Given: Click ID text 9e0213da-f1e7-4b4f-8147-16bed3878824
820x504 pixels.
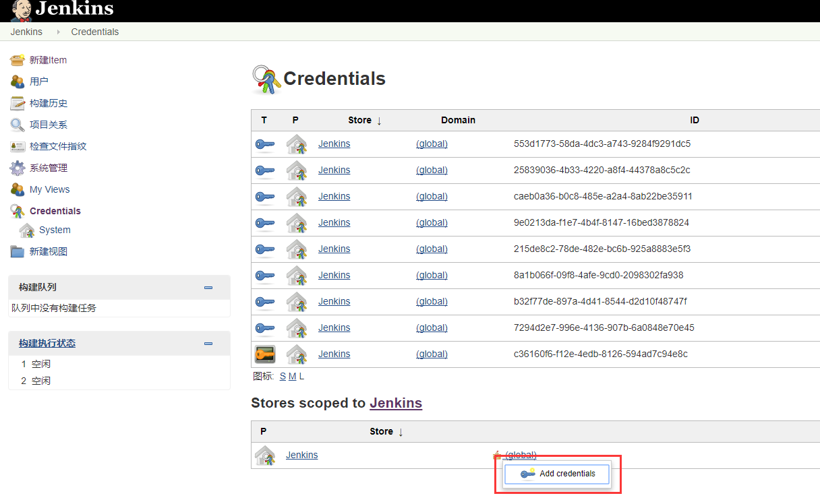Looking at the screenshot, I should pos(602,222).
